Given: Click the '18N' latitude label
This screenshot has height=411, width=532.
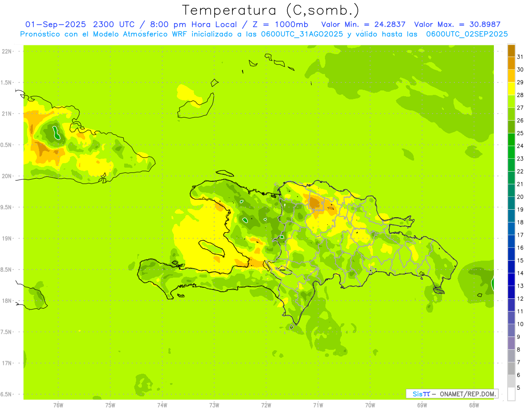Looking at the screenshot, I should click(x=7, y=301).
